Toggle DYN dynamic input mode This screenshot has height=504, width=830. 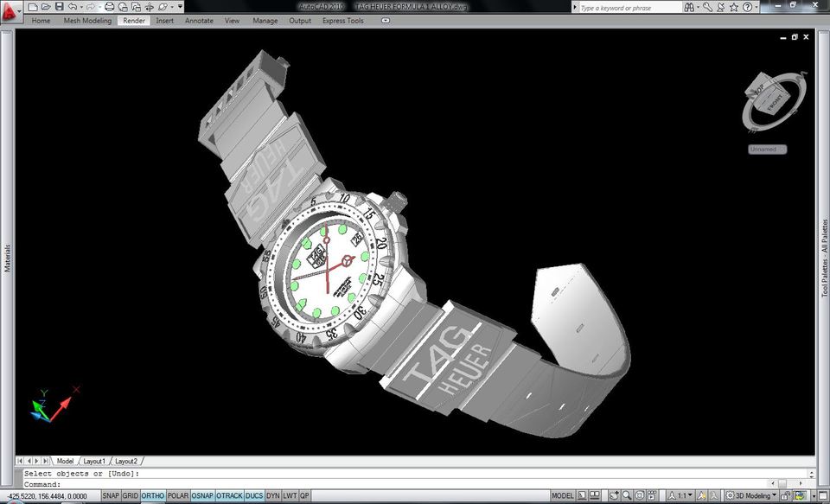click(x=272, y=495)
